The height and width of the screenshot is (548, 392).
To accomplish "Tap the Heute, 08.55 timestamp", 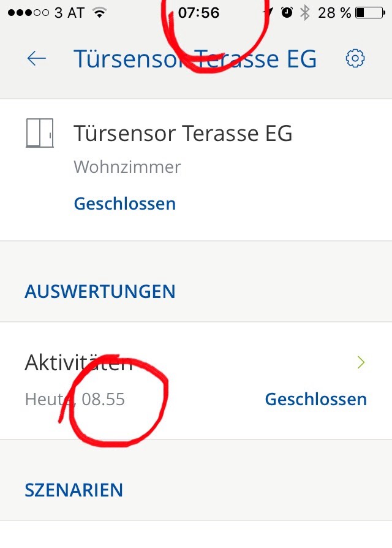I will point(75,400).
